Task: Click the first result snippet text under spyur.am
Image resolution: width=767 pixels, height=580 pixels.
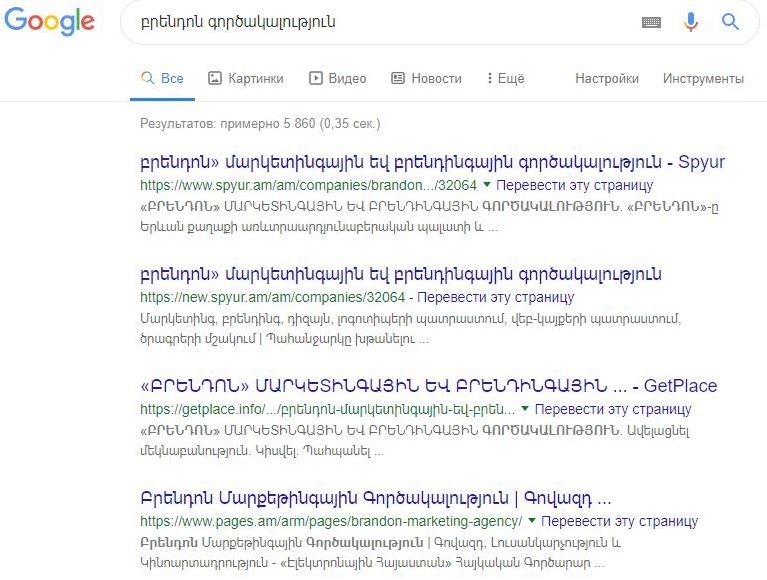Action: pyautogui.click(x=429, y=217)
